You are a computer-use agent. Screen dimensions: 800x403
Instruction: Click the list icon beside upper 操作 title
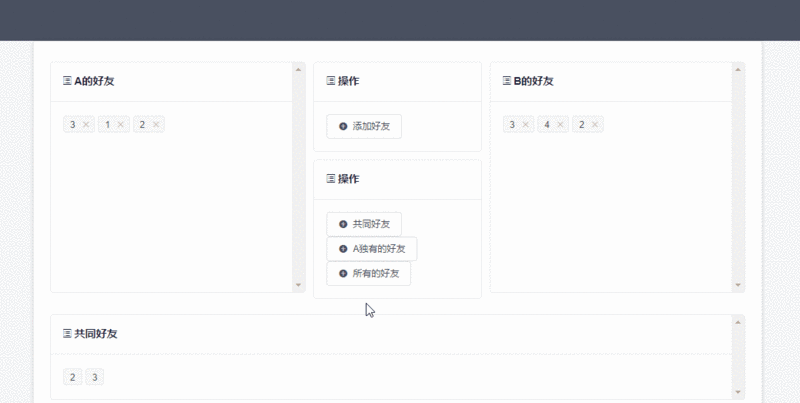click(x=331, y=81)
